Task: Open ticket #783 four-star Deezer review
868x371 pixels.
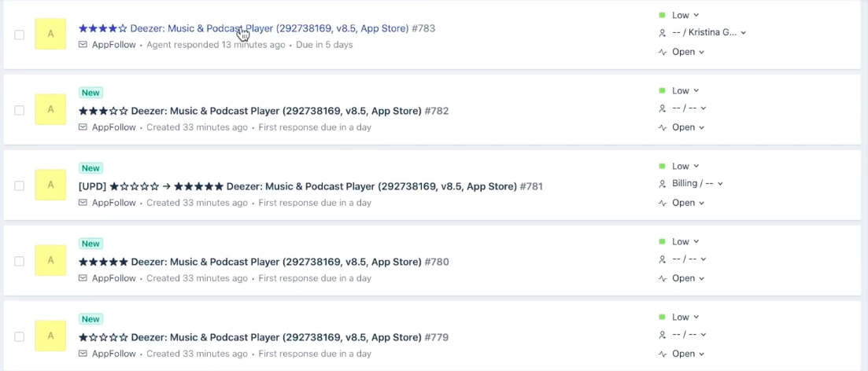Action: click(x=257, y=28)
